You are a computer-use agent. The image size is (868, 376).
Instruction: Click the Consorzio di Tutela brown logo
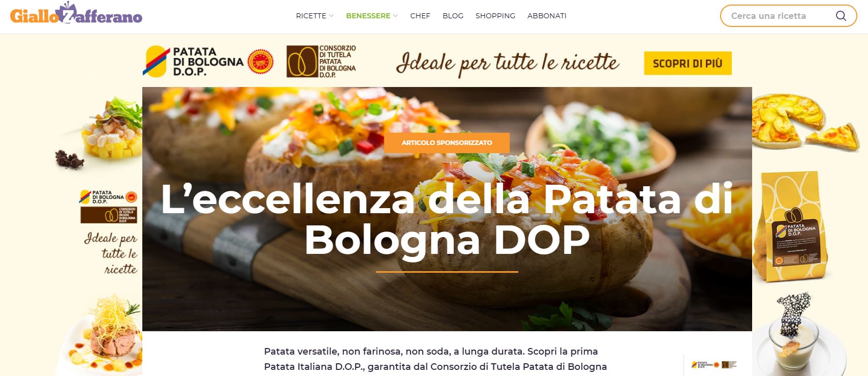(321, 62)
